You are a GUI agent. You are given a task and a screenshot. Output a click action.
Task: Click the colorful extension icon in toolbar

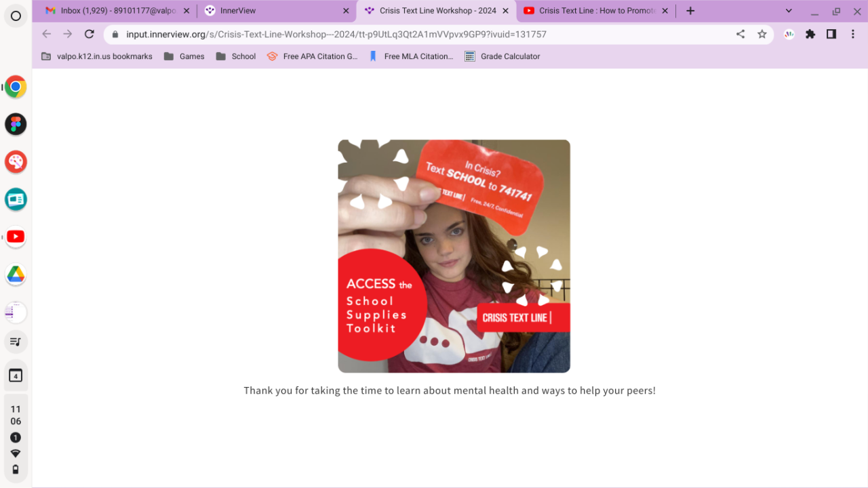[x=789, y=34]
